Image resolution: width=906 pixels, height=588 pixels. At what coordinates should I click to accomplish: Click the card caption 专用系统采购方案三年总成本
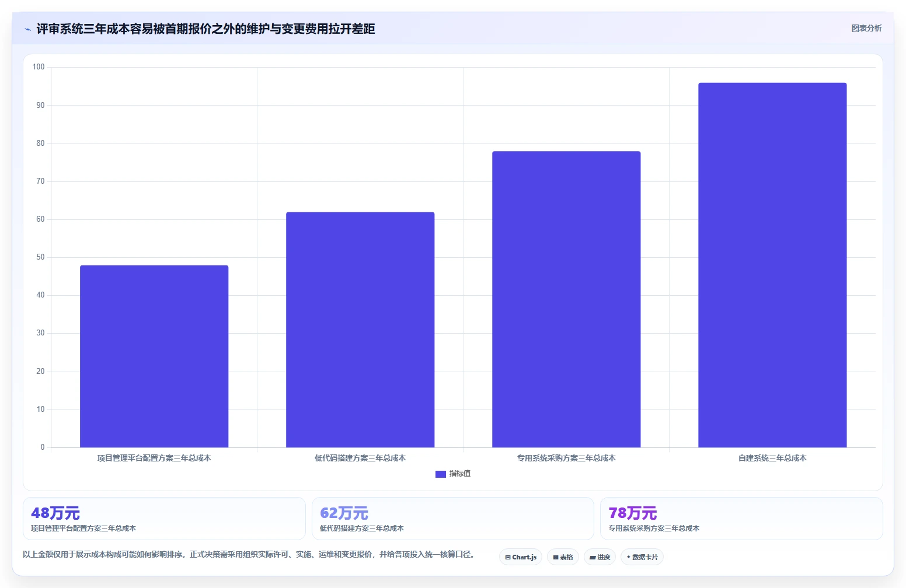[x=654, y=528]
